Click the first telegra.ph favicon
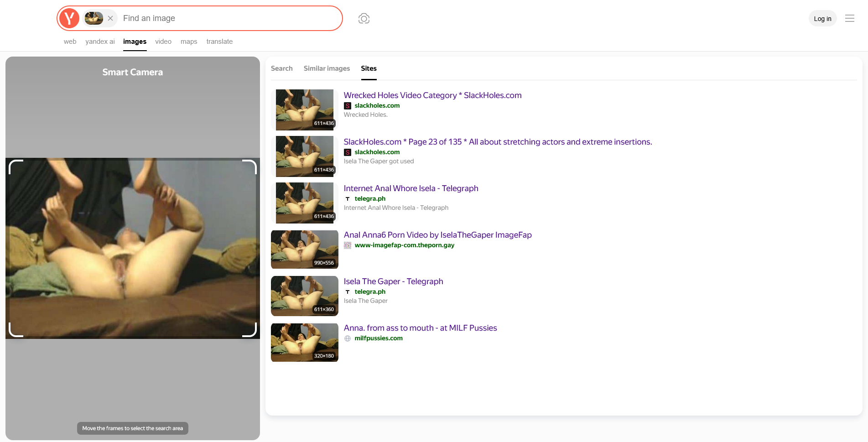Viewport: 868px width, 442px height. click(348, 199)
